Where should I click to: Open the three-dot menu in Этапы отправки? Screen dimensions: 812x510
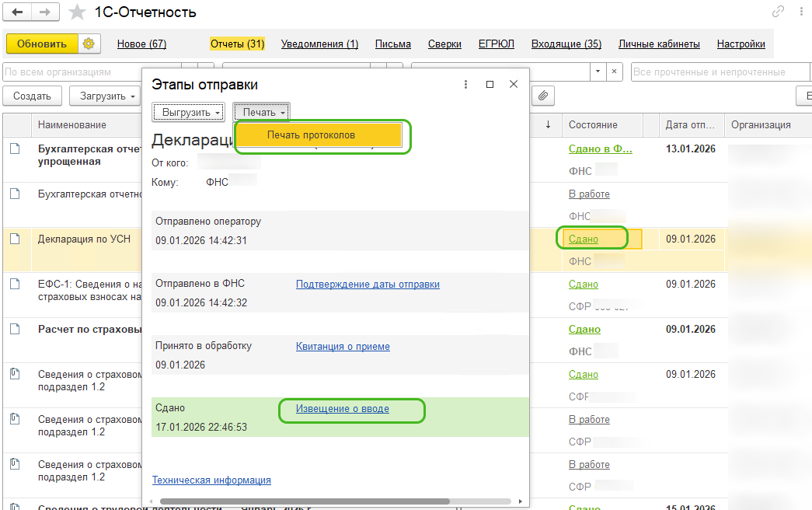[x=465, y=85]
